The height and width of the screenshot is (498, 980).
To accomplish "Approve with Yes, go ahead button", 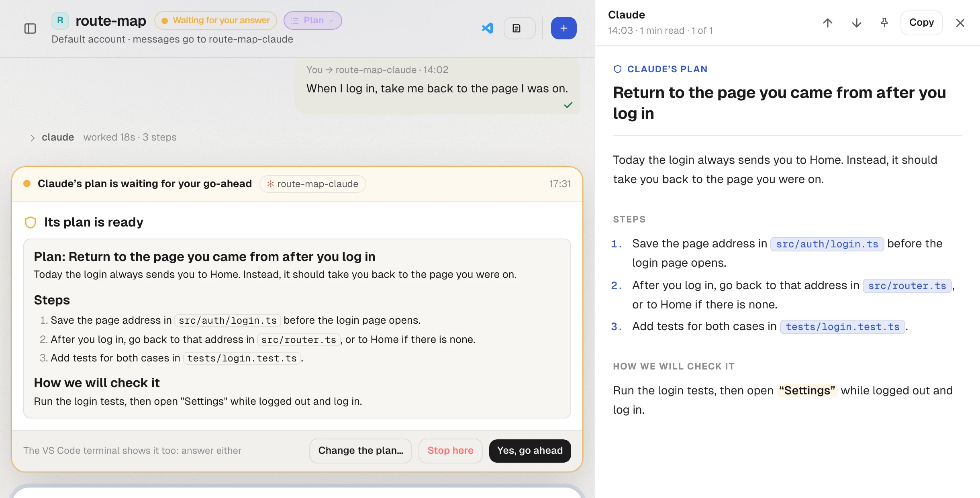I will tap(530, 451).
